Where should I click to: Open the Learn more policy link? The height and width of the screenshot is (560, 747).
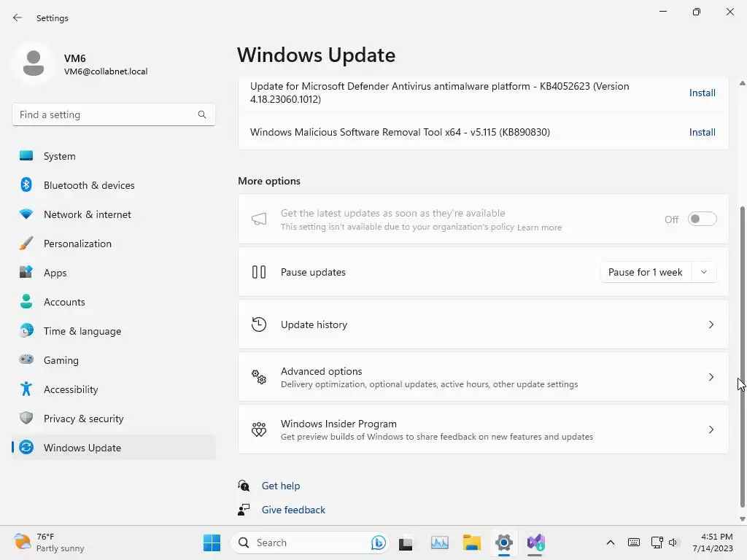(x=539, y=227)
